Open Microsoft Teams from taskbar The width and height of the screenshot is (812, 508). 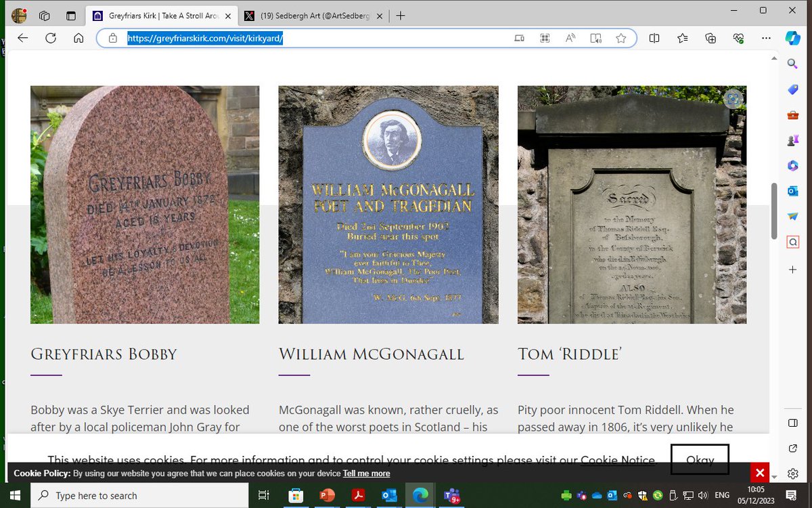pos(451,495)
